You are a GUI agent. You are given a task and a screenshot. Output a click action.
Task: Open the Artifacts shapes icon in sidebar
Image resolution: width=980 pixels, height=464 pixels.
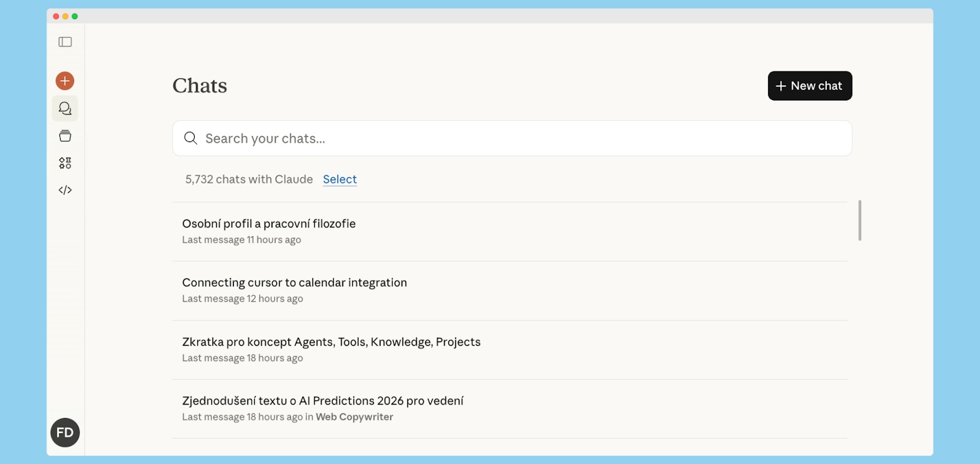[x=65, y=163]
